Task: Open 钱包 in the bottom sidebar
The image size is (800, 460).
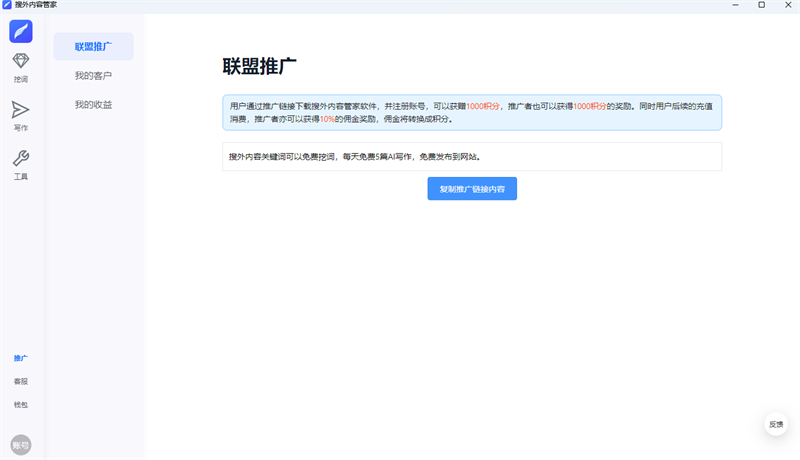Action: (21, 405)
